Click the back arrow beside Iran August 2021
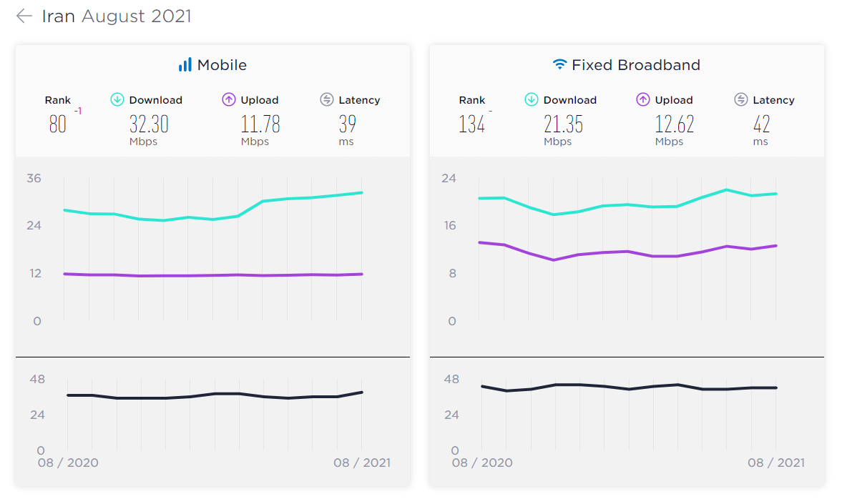The width and height of the screenshot is (842, 504). click(x=24, y=16)
